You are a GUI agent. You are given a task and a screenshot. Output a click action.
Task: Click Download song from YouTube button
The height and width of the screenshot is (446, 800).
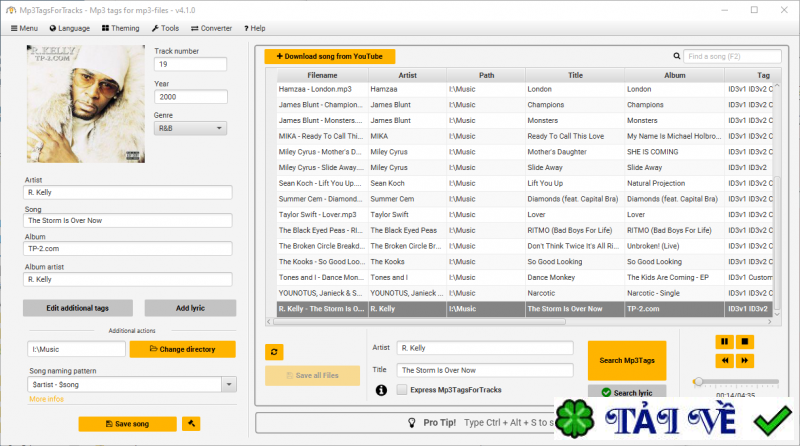[x=330, y=57]
